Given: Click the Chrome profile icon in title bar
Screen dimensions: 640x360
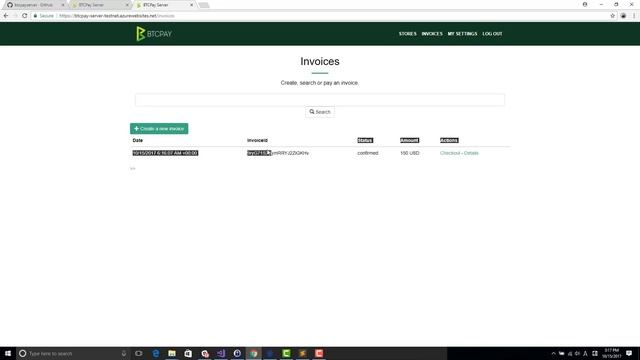Looking at the screenshot, I should (x=585, y=4).
